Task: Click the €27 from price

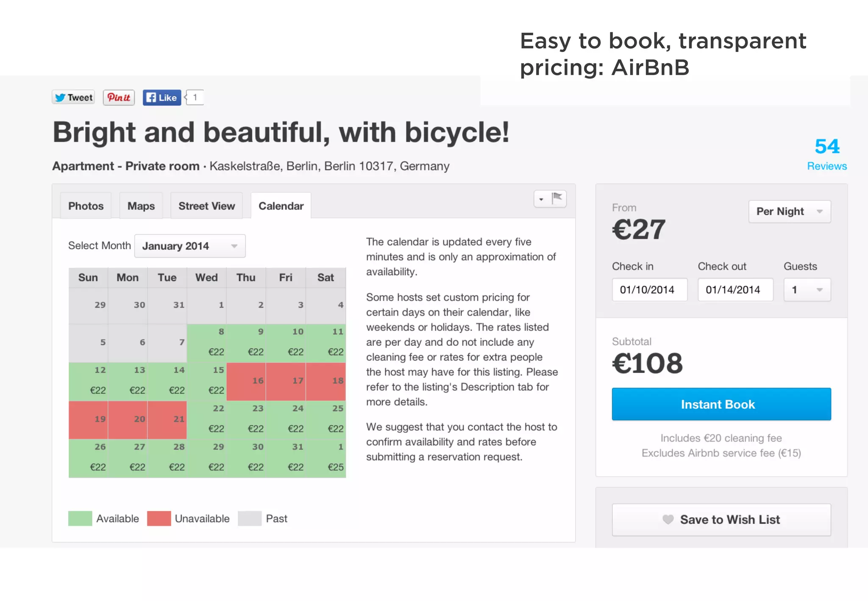Action: [x=639, y=229]
